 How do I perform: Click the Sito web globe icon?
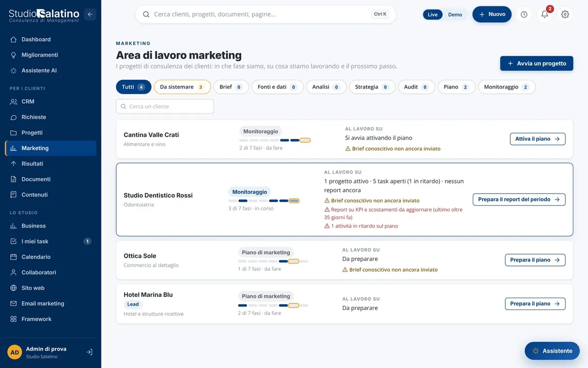tap(14, 288)
